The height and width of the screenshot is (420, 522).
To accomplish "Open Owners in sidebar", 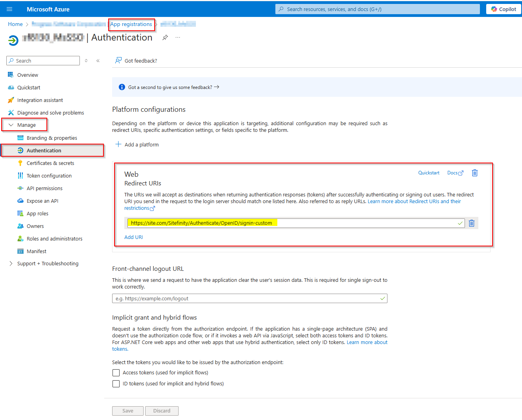I will point(35,226).
